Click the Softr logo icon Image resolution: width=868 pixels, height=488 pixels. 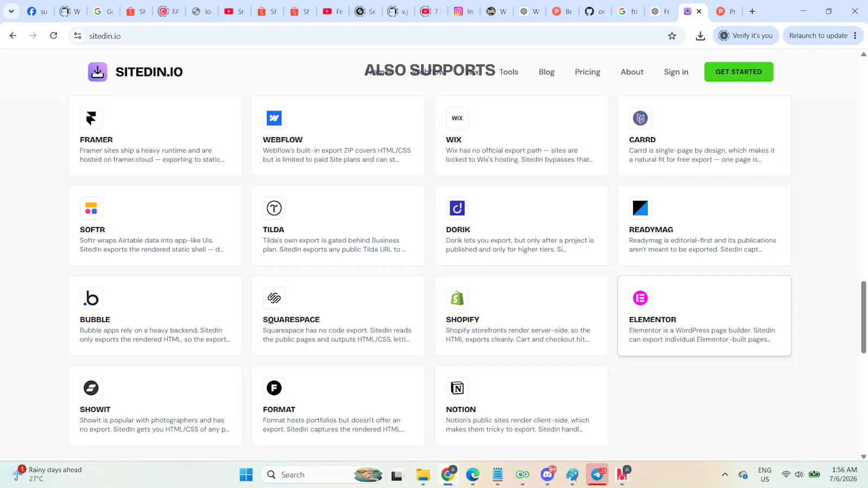[91, 208]
